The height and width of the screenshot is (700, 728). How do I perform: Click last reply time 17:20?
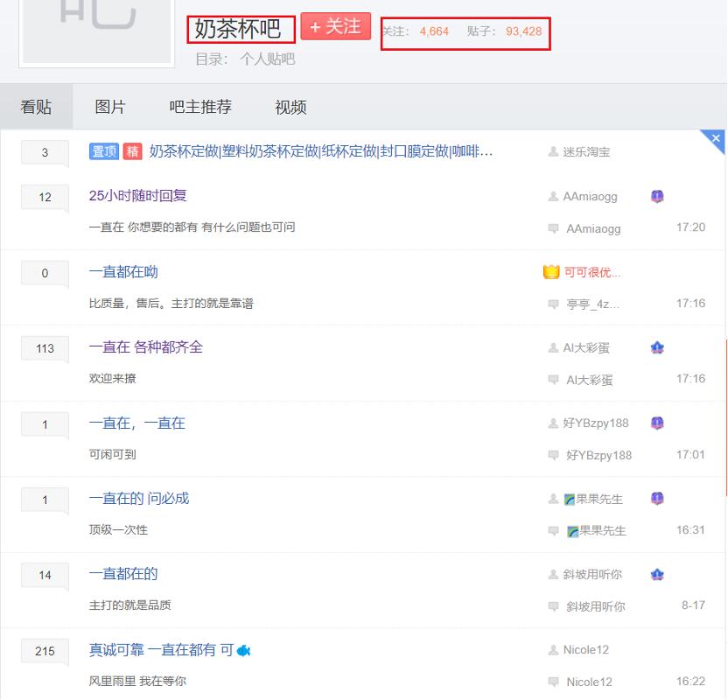[690, 227]
